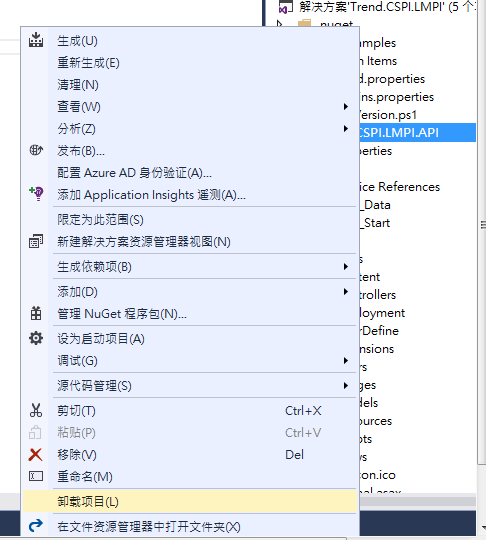Open the 源代码管理(S) submenu arrow
Image resolution: width=486 pixels, height=540 pixels.
click(345, 385)
